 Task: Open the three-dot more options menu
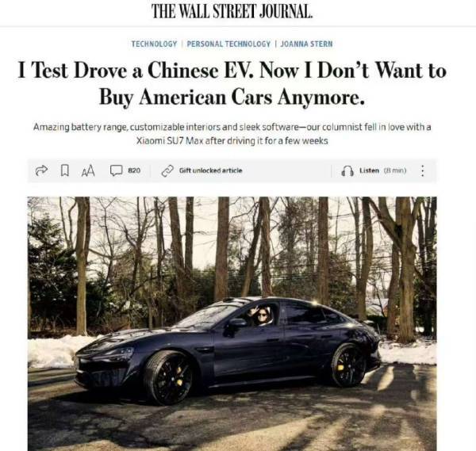pyautogui.click(x=422, y=170)
